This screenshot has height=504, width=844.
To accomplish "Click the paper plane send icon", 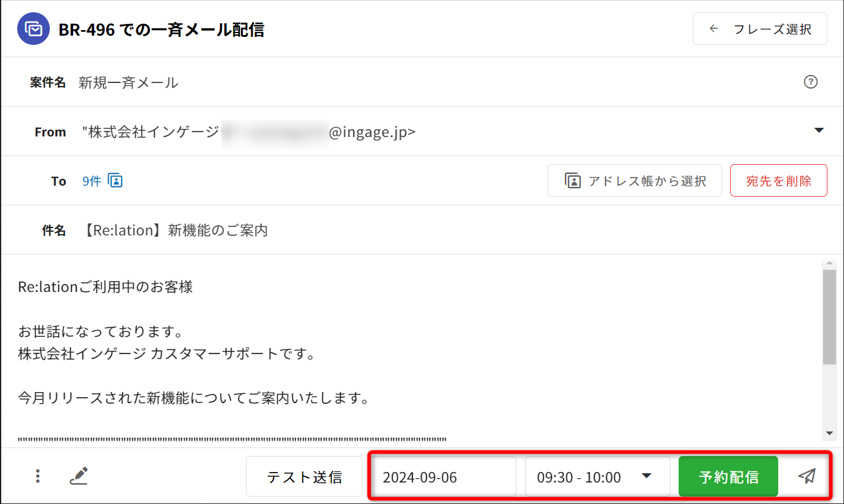I will [807, 476].
